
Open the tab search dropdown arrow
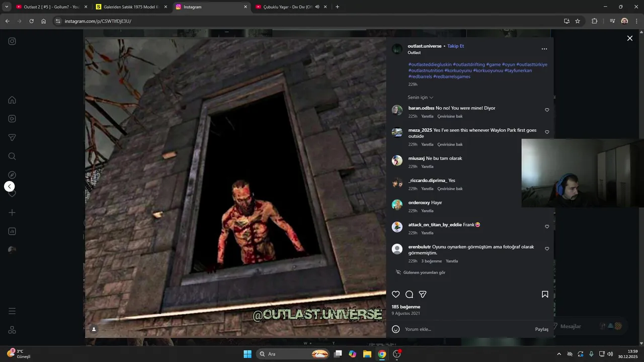(x=6, y=7)
